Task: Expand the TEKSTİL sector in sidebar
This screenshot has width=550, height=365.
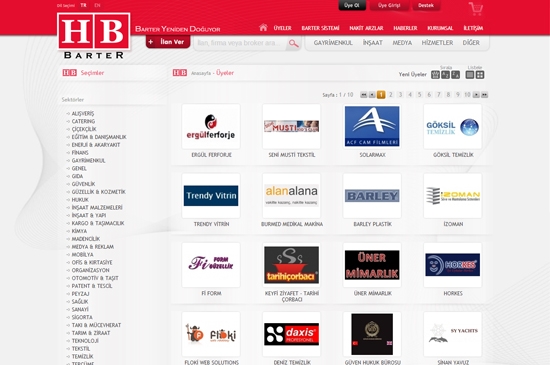Action: [81, 349]
